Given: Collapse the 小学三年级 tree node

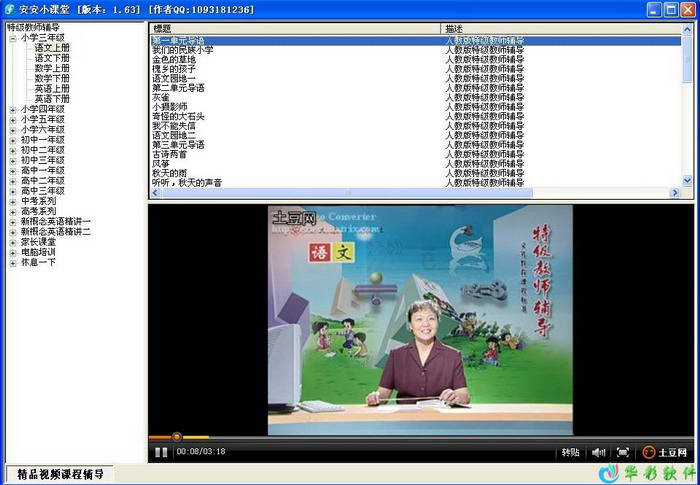Looking at the screenshot, I should pyautogui.click(x=13, y=38).
